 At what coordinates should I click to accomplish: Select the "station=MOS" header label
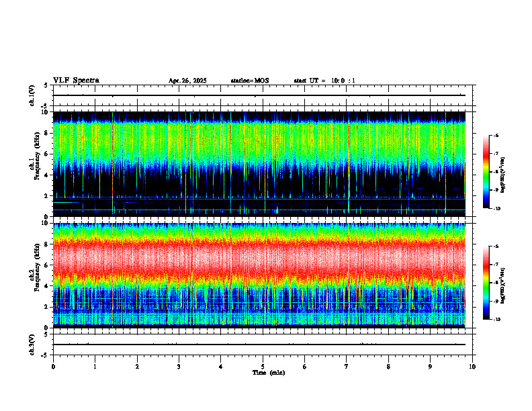point(250,81)
